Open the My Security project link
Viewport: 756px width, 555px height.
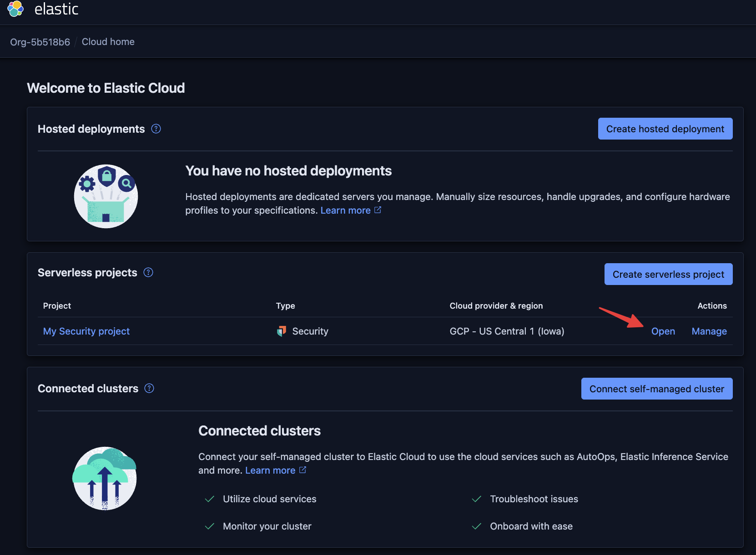pos(86,331)
